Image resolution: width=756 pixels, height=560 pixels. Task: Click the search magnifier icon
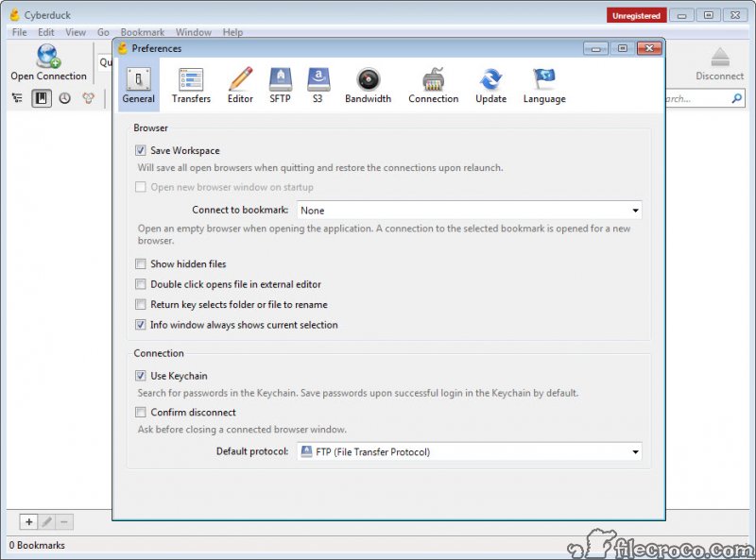click(x=737, y=98)
